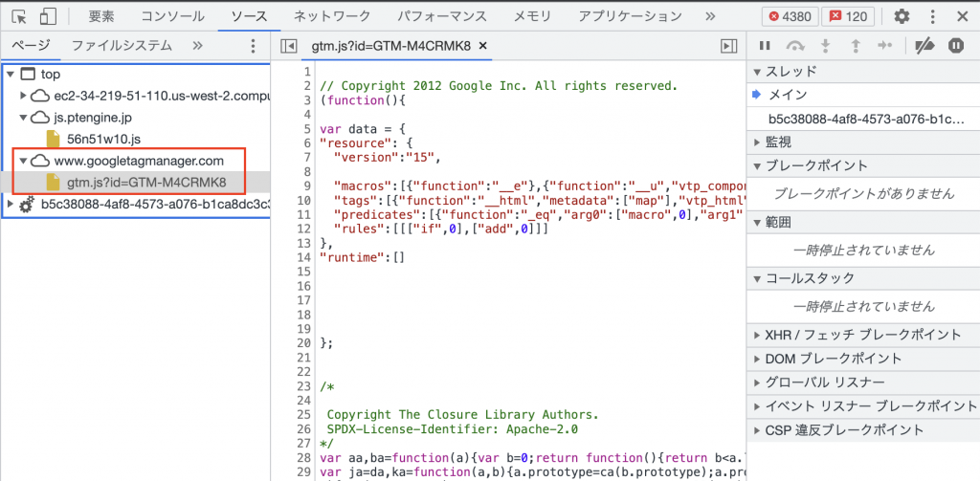Expand the ec2-34-219-51-110 domain node
The width and height of the screenshot is (980, 481).
point(24,96)
